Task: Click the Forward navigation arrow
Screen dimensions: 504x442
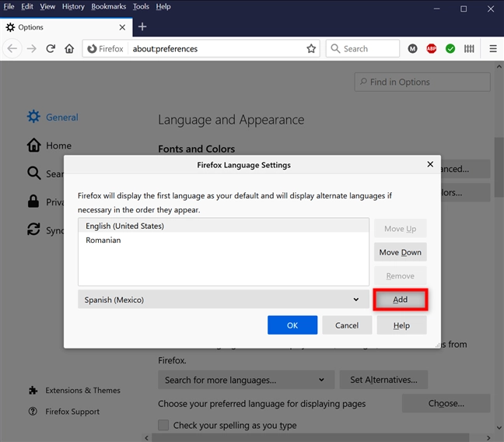Action: [31, 48]
